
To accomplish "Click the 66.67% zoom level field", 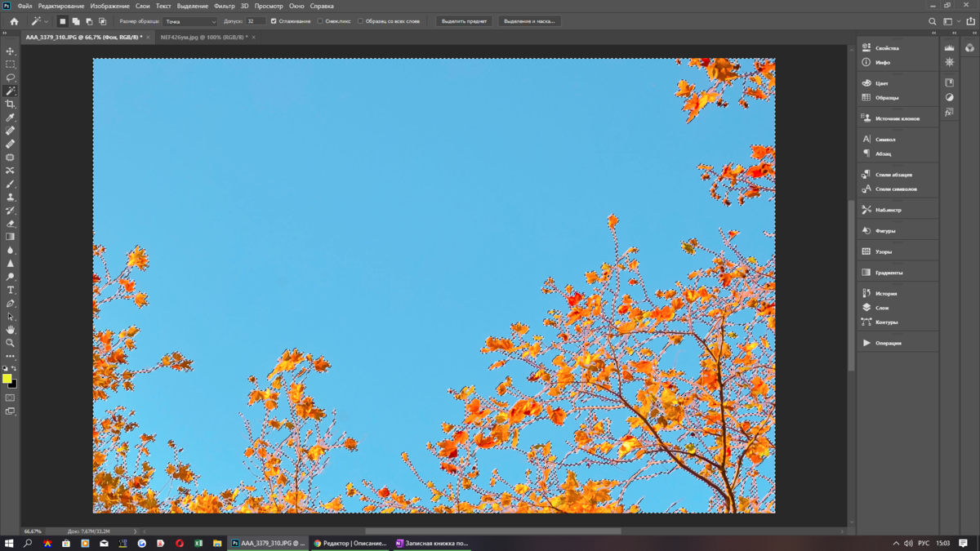I will [x=33, y=531].
